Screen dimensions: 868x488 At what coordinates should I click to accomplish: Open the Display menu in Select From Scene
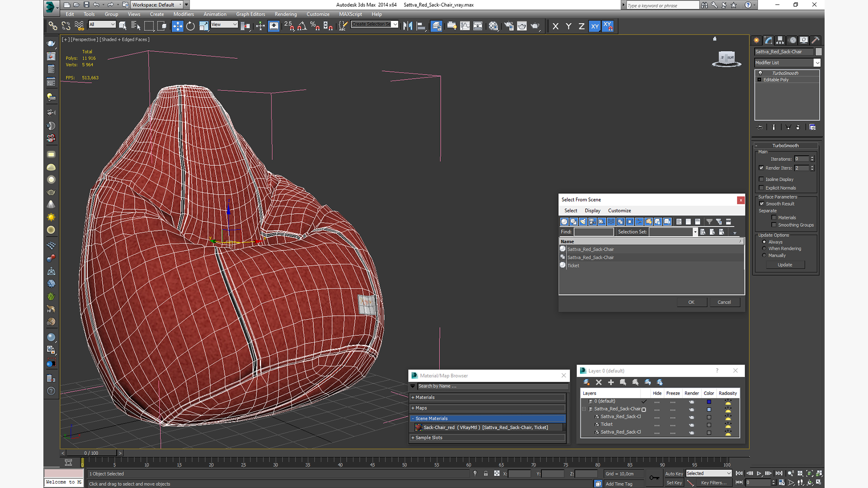click(592, 211)
